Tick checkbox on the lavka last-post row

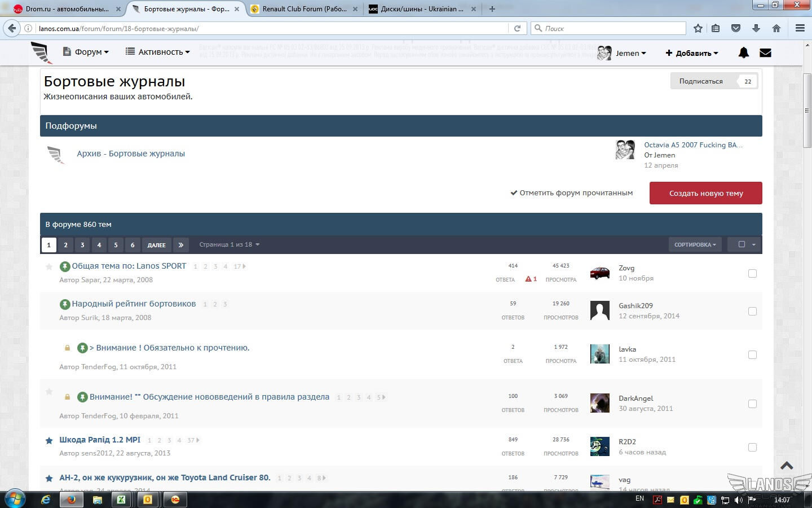click(752, 355)
